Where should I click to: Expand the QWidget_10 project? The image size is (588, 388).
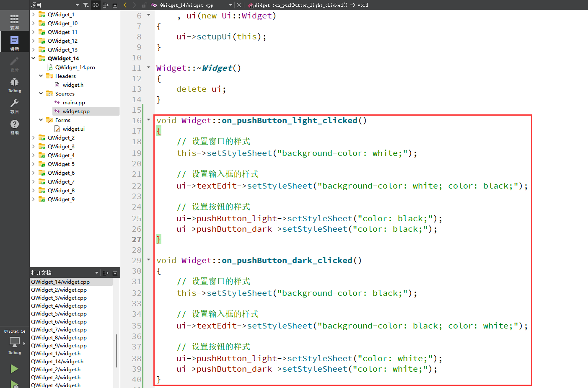click(x=34, y=23)
